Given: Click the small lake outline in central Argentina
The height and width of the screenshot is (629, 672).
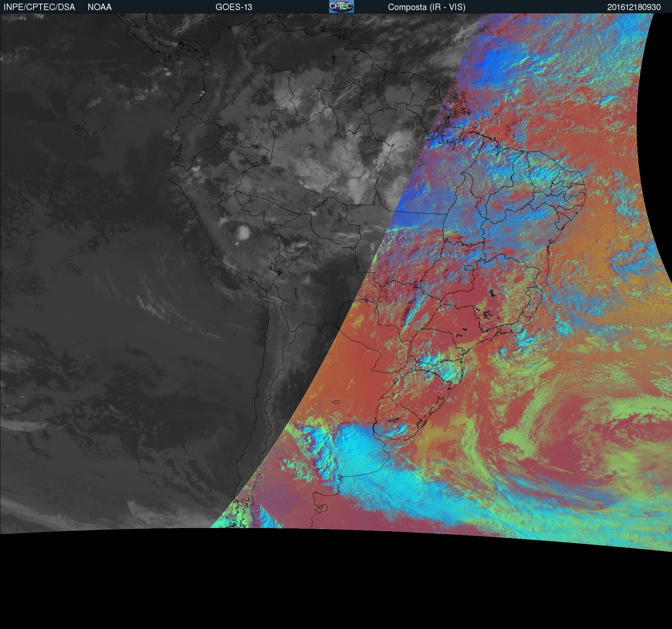Looking at the screenshot, I should click(336, 403).
